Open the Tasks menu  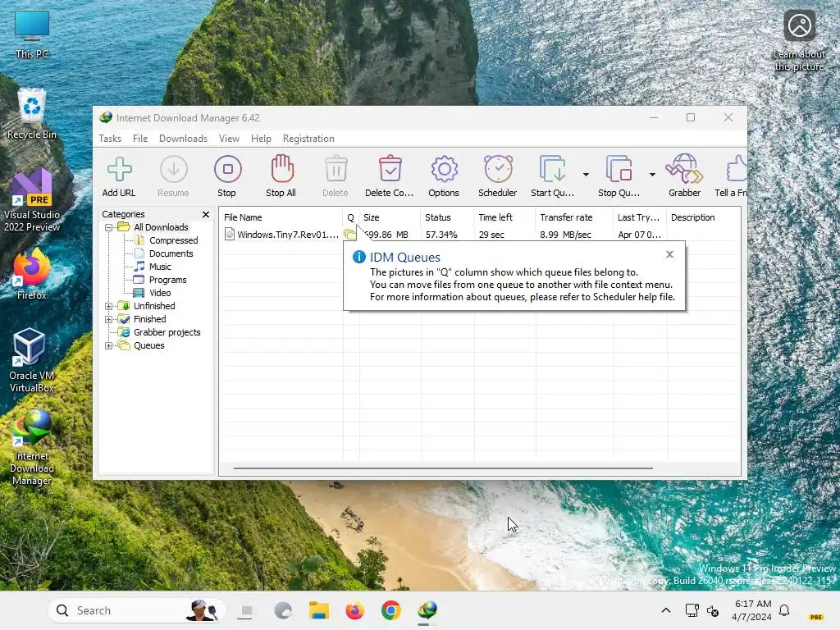click(x=110, y=138)
